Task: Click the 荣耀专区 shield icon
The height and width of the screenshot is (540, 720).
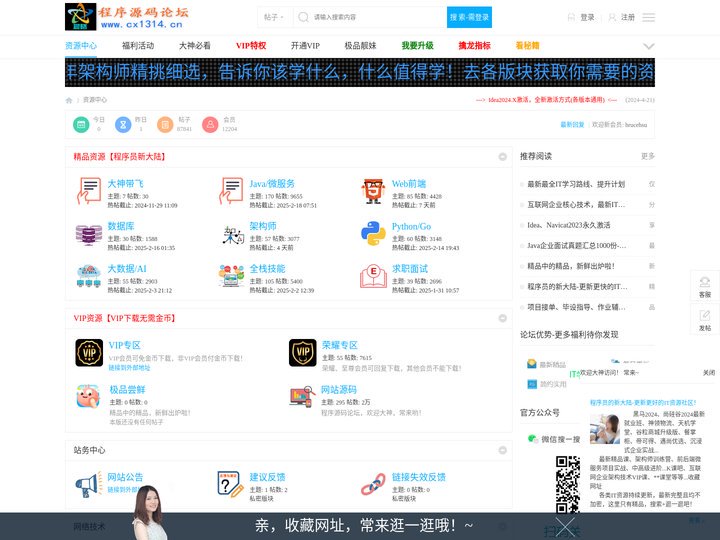Action: 303,353
